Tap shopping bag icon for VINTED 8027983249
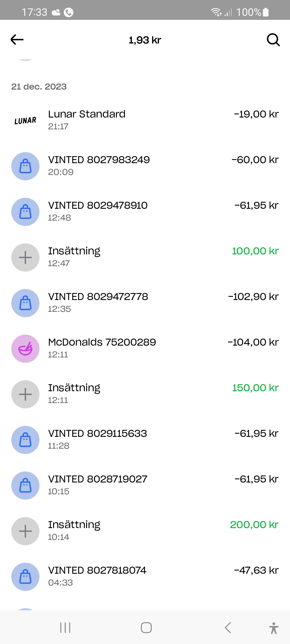This screenshot has width=290, height=644. [x=25, y=166]
